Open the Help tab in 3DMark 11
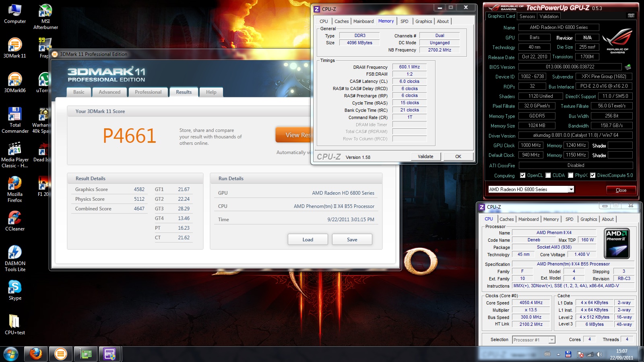 click(x=211, y=92)
